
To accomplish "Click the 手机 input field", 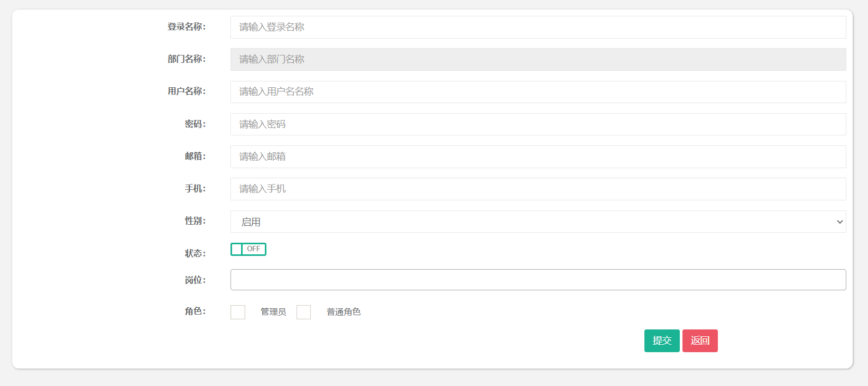I will pyautogui.click(x=538, y=189).
